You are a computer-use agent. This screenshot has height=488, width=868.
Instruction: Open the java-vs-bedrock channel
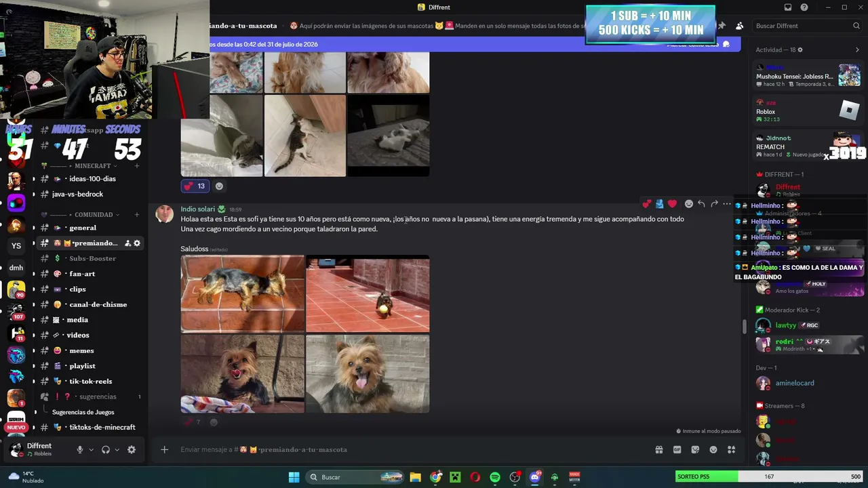90,194
